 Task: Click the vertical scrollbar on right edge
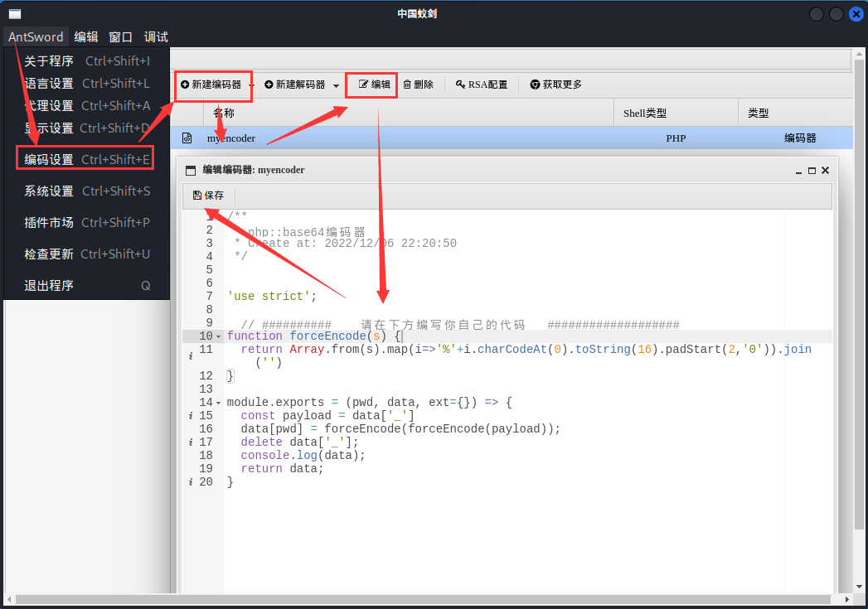click(859, 321)
